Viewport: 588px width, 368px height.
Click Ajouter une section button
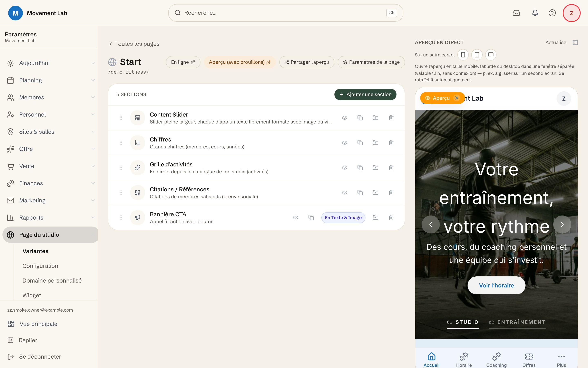tap(365, 94)
